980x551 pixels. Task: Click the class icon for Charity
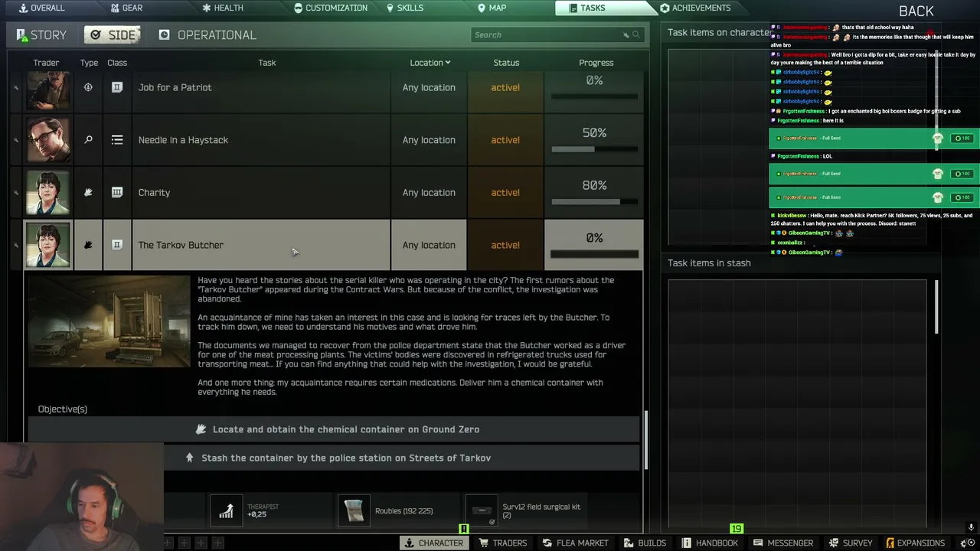[117, 193]
